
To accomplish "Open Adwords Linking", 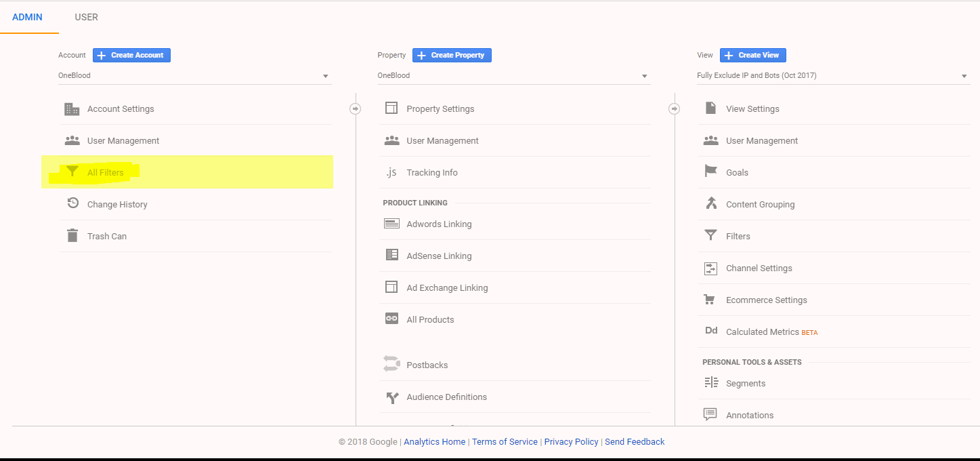I will coord(439,224).
